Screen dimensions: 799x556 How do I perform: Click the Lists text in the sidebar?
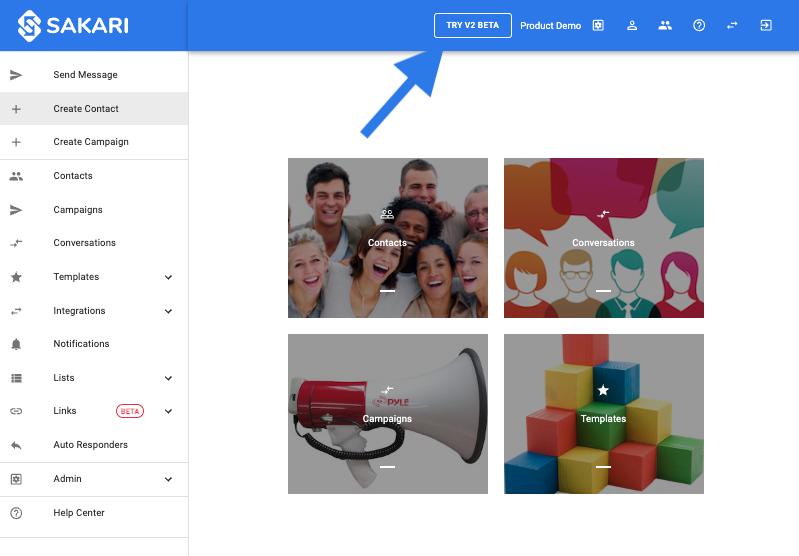(64, 378)
